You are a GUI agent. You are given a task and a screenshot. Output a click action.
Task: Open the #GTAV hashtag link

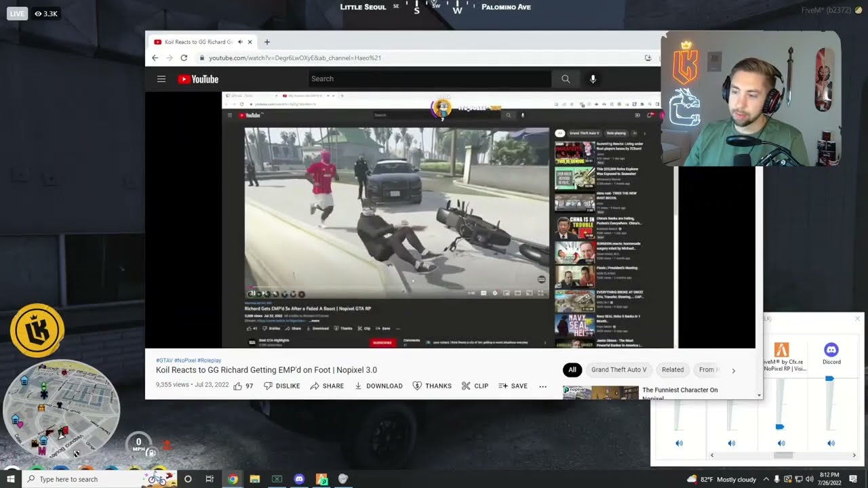coord(164,361)
